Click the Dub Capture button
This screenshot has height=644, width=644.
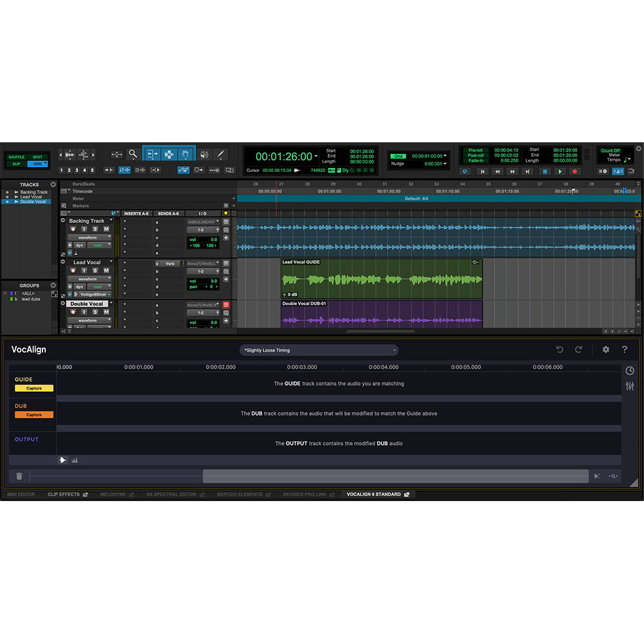coord(34,415)
